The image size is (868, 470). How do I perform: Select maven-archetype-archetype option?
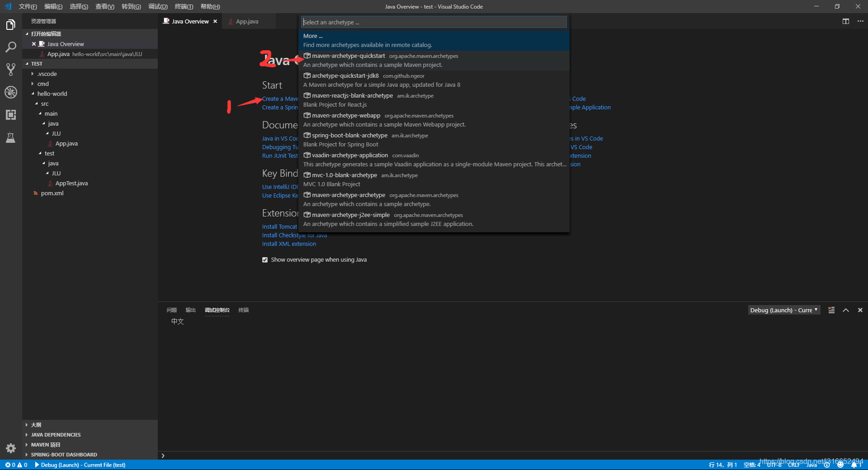click(x=434, y=199)
